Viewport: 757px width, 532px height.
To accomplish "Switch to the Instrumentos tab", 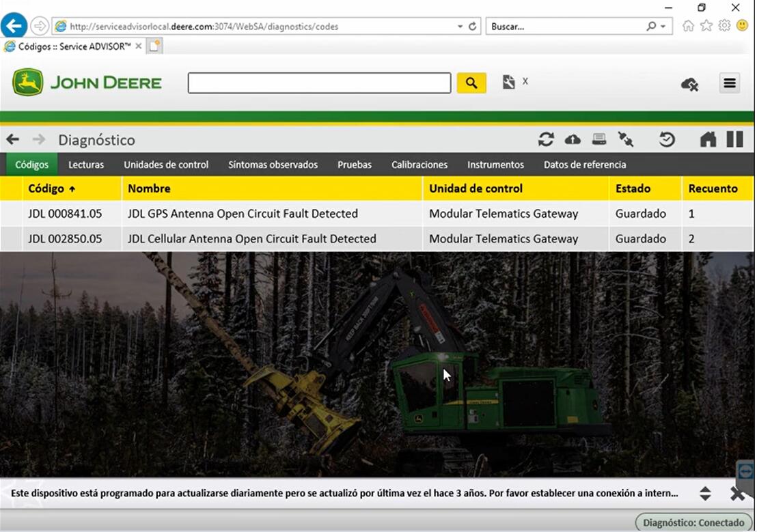I will coord(495,165).
